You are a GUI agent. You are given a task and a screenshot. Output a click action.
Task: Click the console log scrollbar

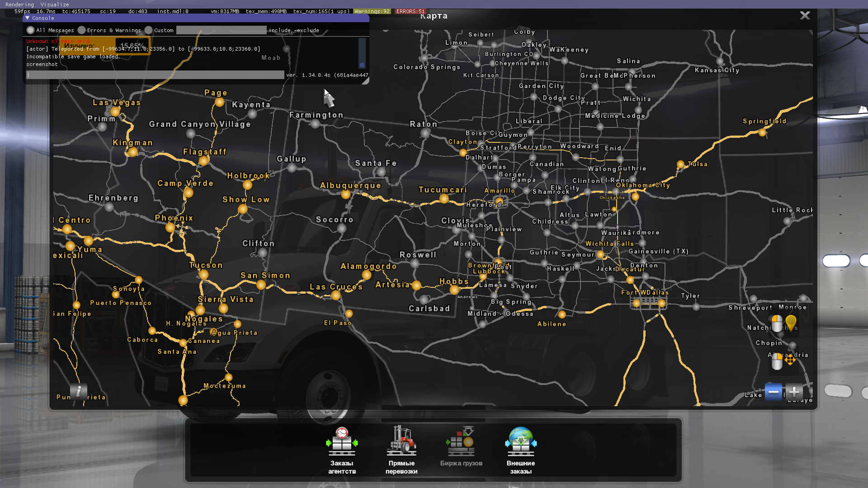362,53
